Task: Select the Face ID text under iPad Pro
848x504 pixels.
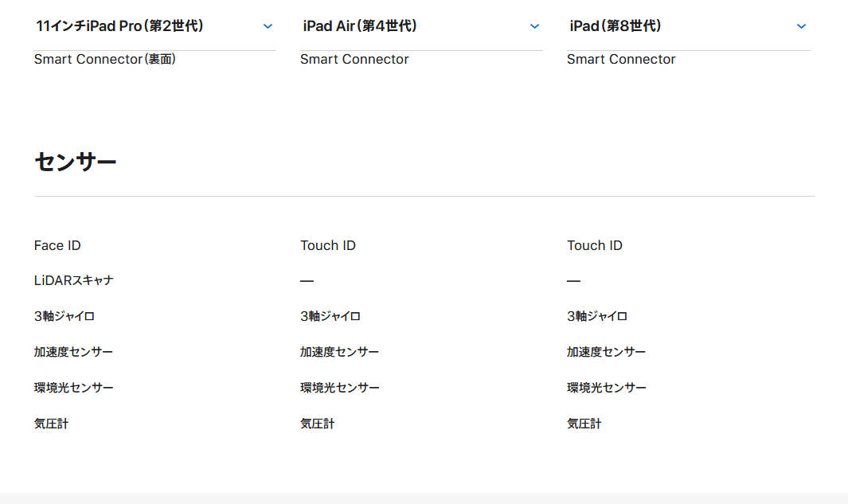Action: (57, 245)
